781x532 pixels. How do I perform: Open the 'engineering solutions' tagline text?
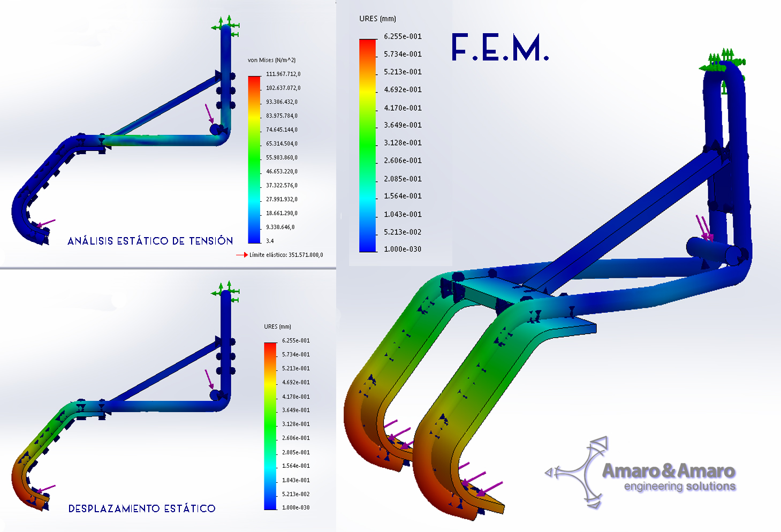click(679, 486)
